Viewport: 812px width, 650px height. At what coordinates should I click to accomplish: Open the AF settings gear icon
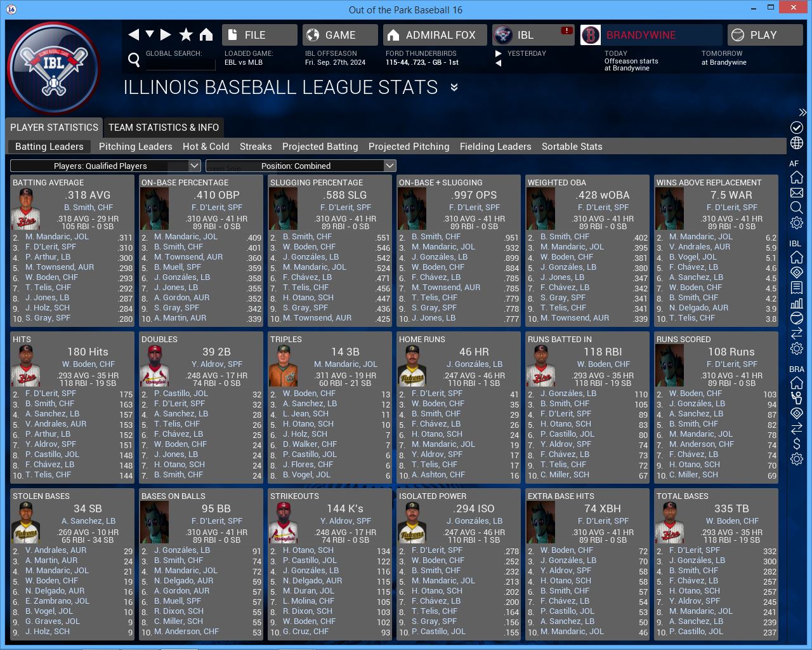797,223
